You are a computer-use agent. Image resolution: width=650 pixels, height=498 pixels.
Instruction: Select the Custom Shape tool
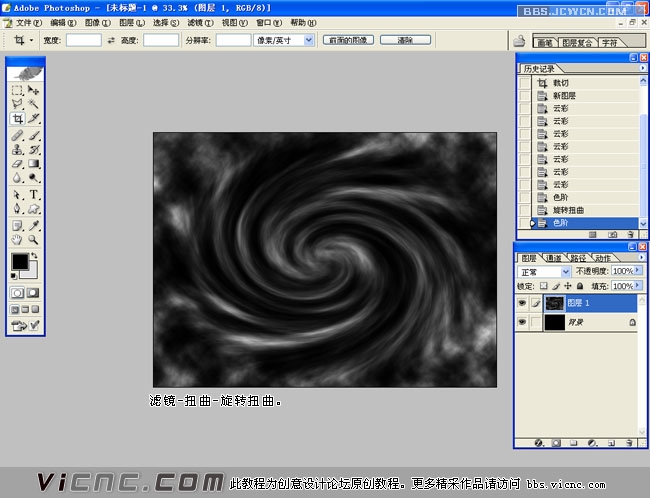(34, 209)
